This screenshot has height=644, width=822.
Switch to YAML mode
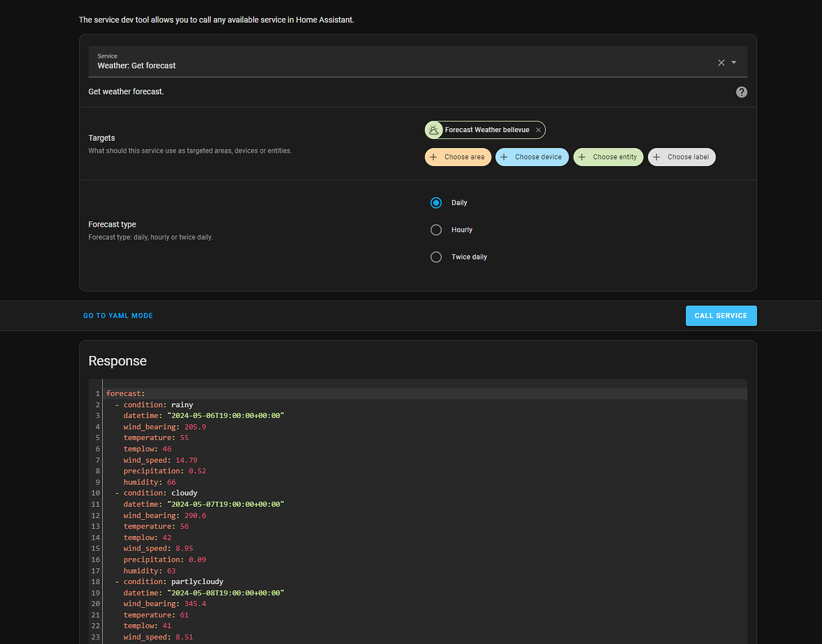118,316
